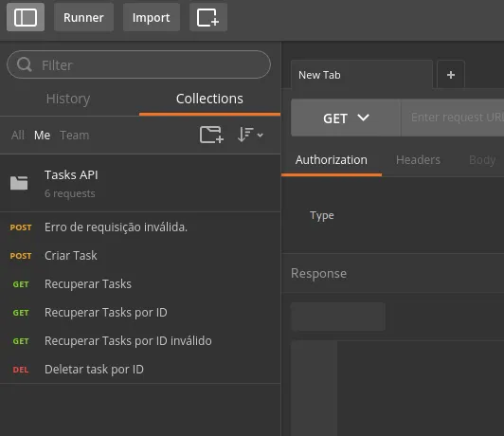Show All collections filter
Viewport: 504px width, 436px height.
tap(18, 135)
